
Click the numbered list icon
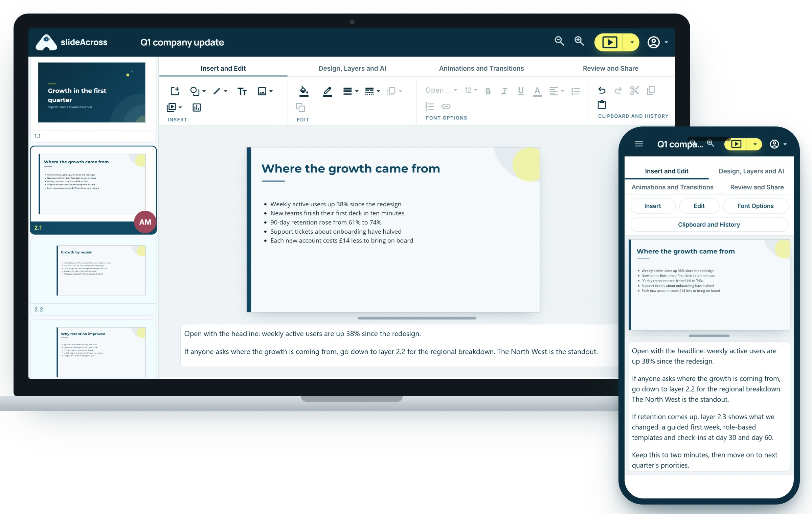(429, 107)
